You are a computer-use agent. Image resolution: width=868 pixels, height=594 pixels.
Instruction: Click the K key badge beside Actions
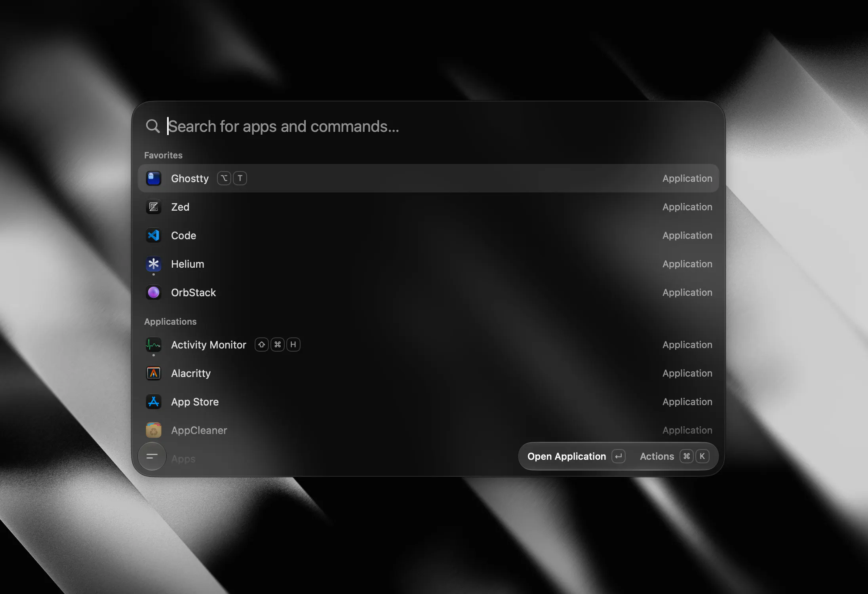point(702,457)
